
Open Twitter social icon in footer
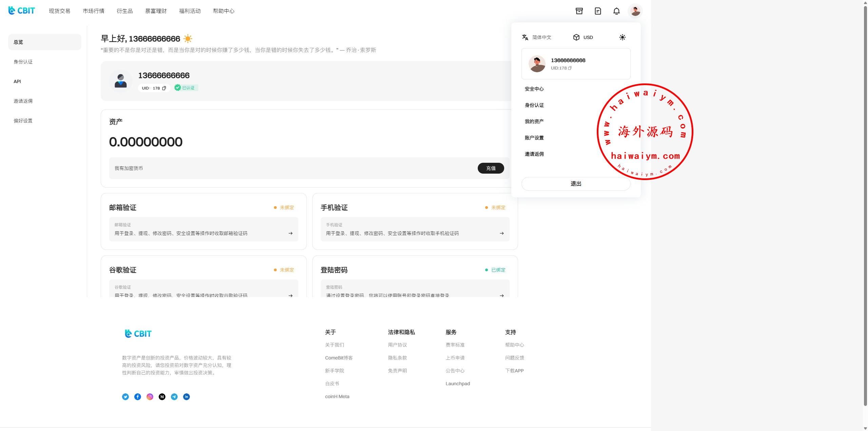click(x=125, y=397)
